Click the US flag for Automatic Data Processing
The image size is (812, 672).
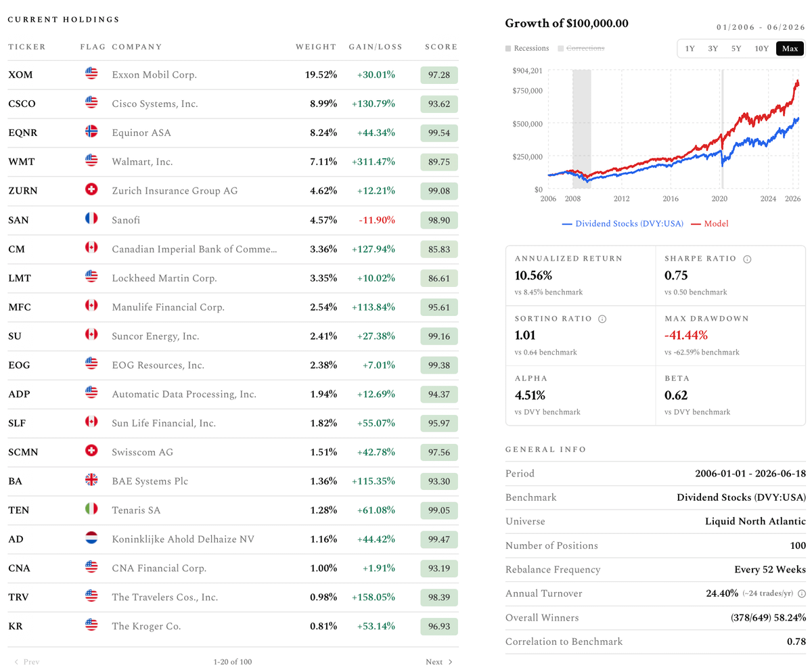pos(91,393)
